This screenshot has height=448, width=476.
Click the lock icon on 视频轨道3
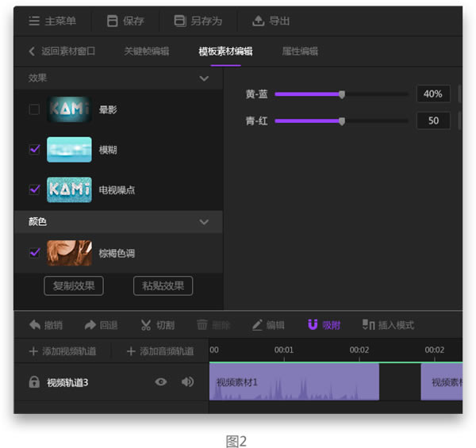point(34,382)
